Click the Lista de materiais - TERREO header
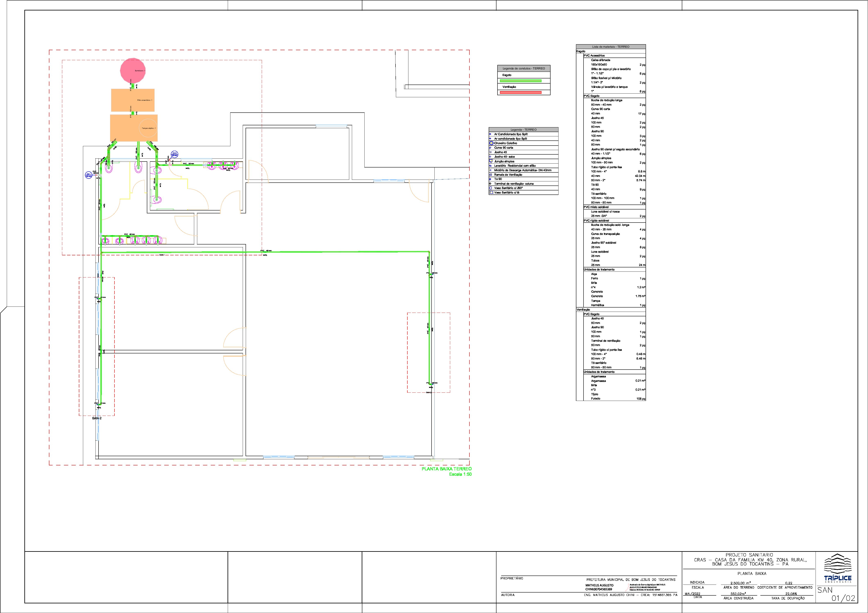Screen dimensions: 868x613 click(611, 46)
